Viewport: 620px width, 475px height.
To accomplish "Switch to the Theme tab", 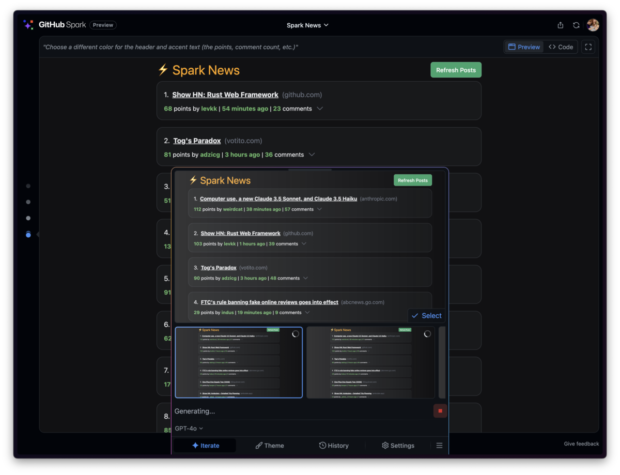I will pyautogui.click(x=269, y=445).
